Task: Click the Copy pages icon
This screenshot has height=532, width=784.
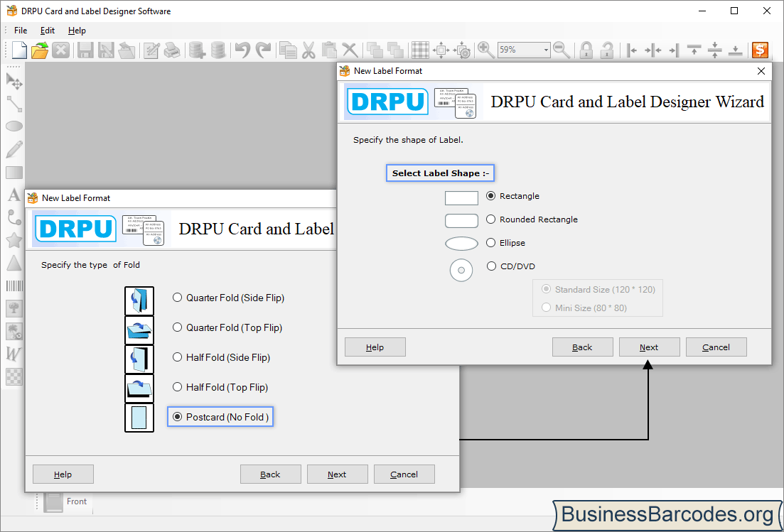Action: click(288, 50)
